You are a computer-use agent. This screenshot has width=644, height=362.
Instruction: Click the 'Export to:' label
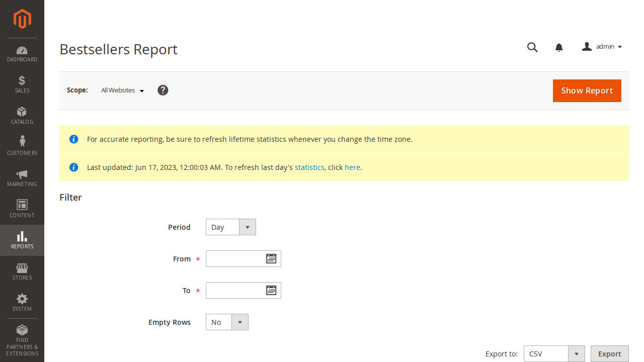click(x=502, y=354)
